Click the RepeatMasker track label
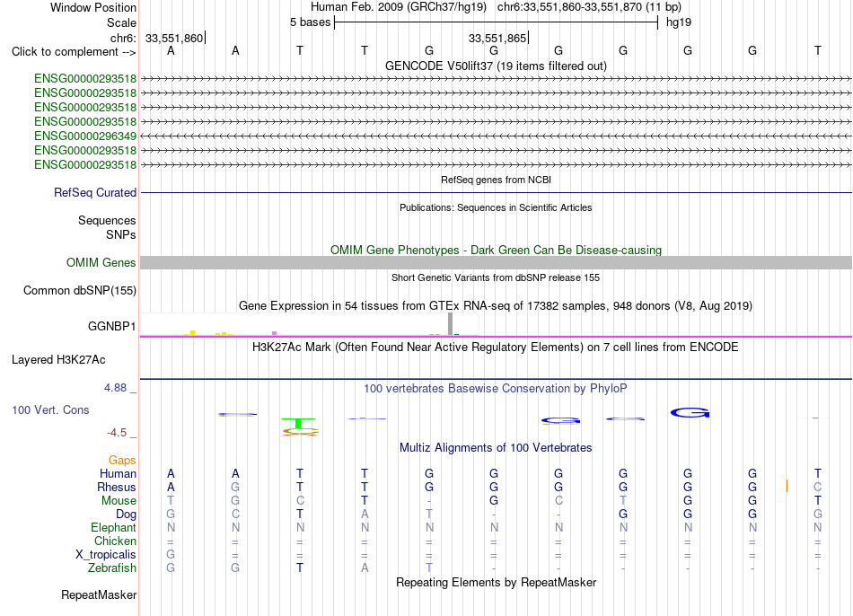The width and height of the screenshot is (853, 616). pyautogui.click(x=99, y=595)
